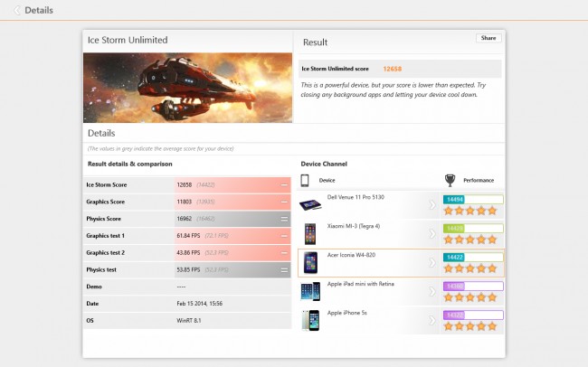Click the Xiaomi MI-3 star rating
The height and width of the screenshot is (367, 588).
470,240
